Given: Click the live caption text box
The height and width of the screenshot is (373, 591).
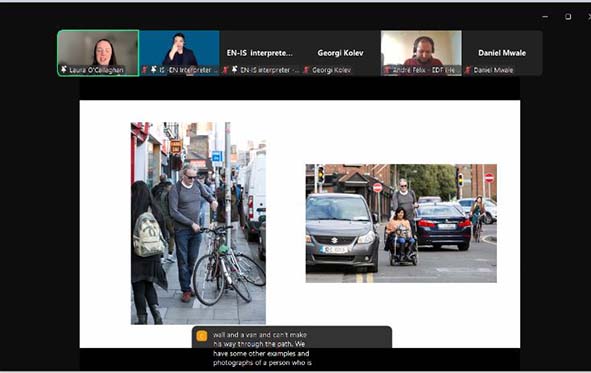Looking at the screenshot, I should [x=292, y=348].
